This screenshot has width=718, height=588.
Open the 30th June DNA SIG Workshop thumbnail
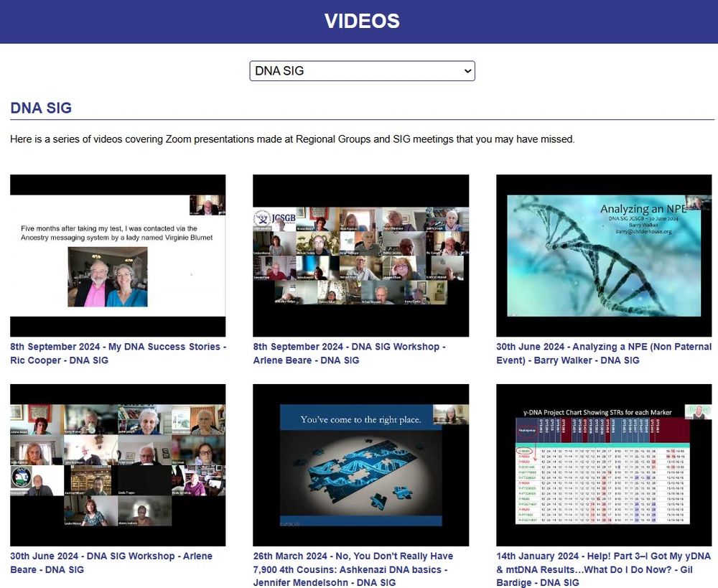pyautogui.click(x=118, y=465)
